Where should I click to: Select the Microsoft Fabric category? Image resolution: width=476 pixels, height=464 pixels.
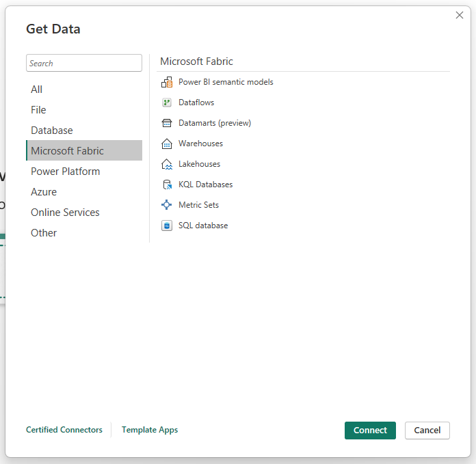click(x=84, y=151)
